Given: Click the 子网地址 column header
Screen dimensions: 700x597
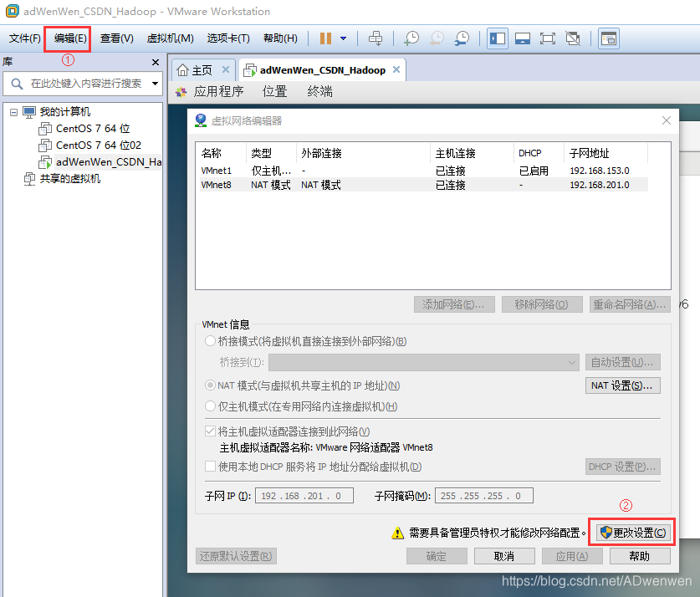Looking at the screenshot, I should [x=605, y=154].
